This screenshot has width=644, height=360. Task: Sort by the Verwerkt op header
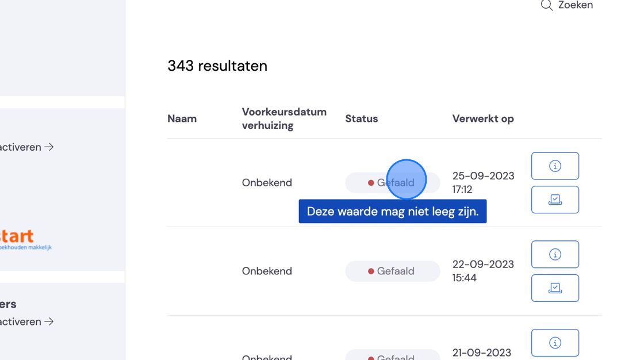[x=483, y=119]
